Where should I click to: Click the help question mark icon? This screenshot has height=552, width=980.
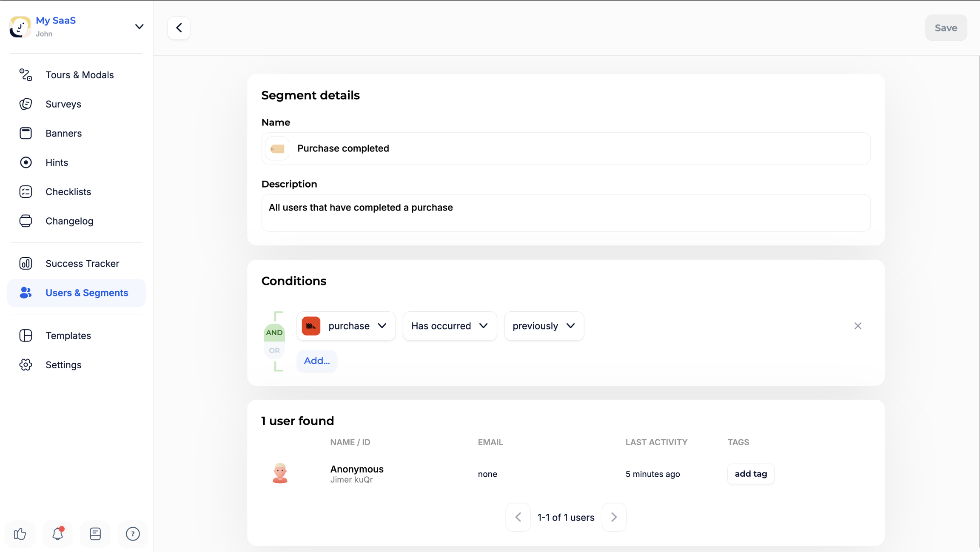click(133, 534)
